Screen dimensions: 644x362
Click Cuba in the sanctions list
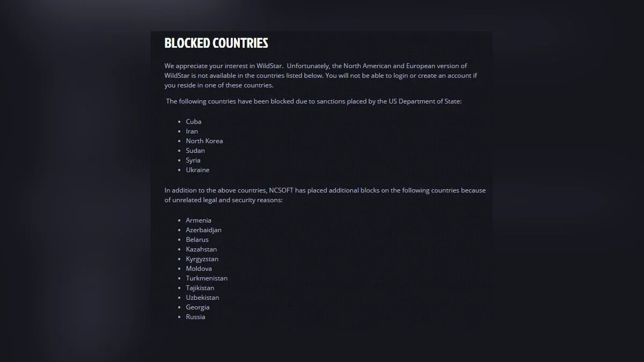coord(194,122)
